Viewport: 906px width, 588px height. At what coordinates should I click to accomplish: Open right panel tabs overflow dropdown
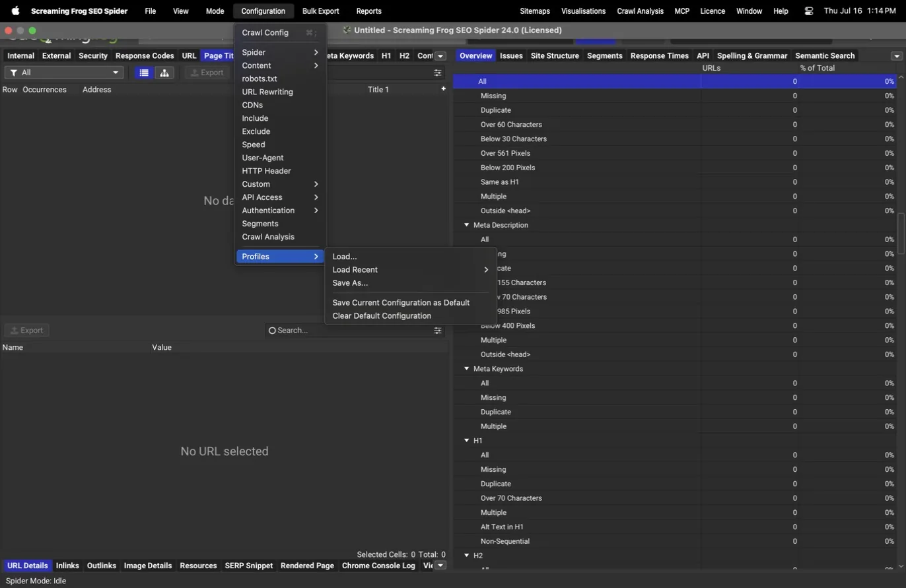pyautogui.click(x=897, y=56)
